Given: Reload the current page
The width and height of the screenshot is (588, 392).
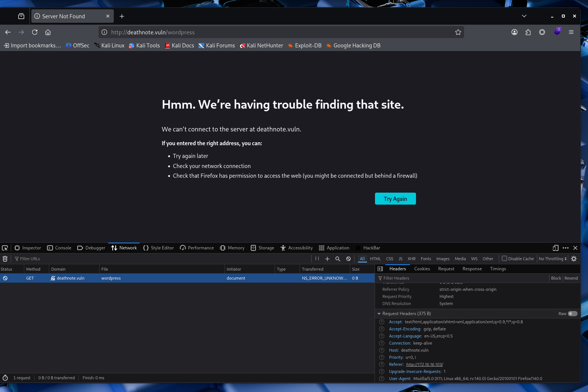Looking at the screenshot, I should [x=35, y=32].
